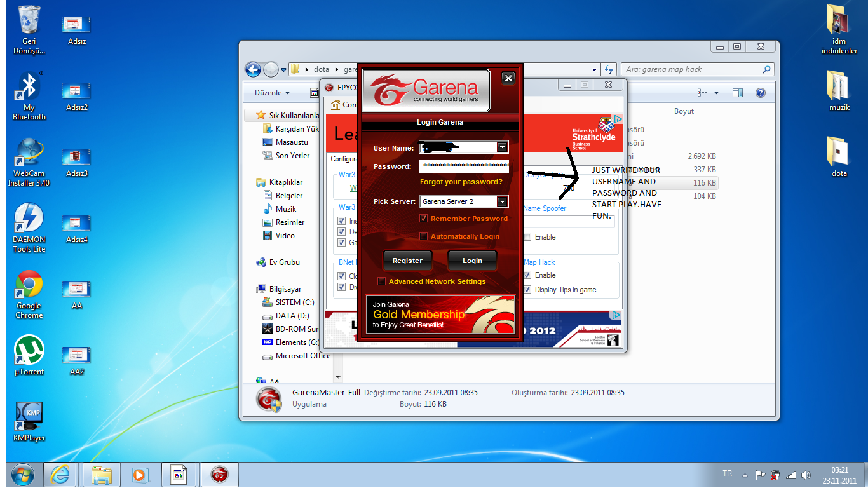Click the TR language indicator
The width and height of the screenshot is (868, 488).
point(728,474)
